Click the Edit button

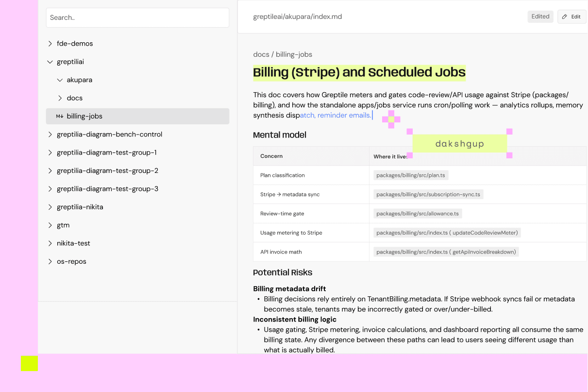tap(571, 17)
